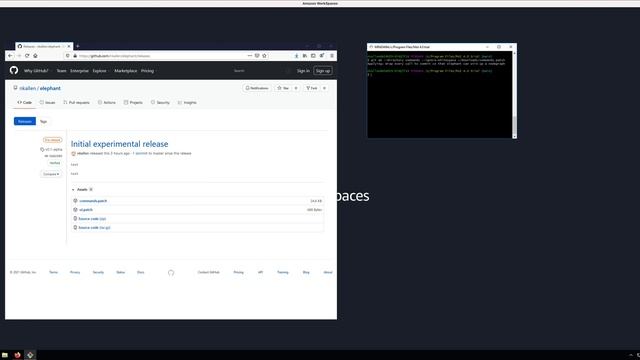Select the blue Releases button
The image size is (640, 360).
point(25,121)
